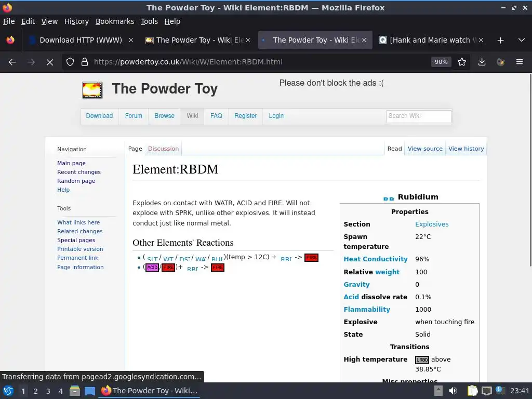The height and width of the screenshot is (399, 532).
Task: Open the application launcher in taskbar
Action: [8, 391]
